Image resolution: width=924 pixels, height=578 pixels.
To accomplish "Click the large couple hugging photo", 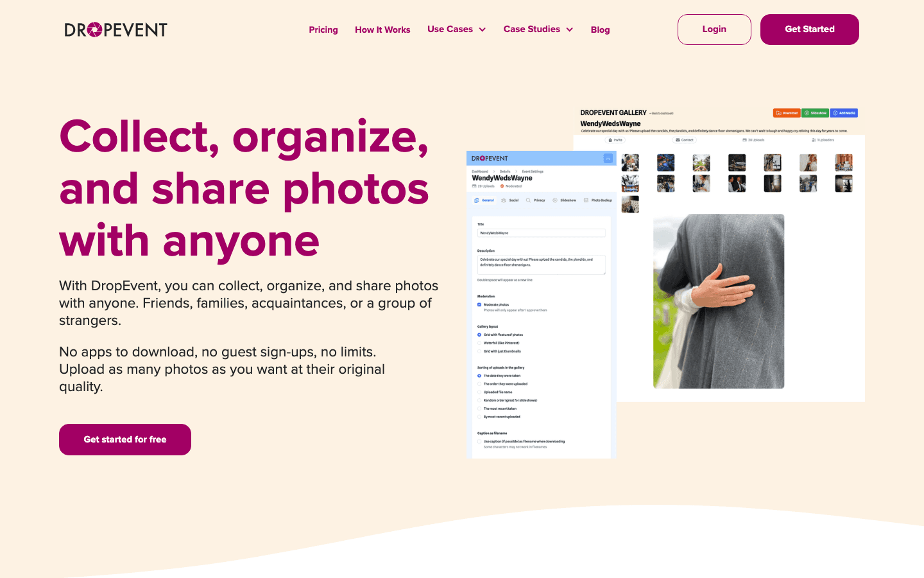I will coord(719,301).
